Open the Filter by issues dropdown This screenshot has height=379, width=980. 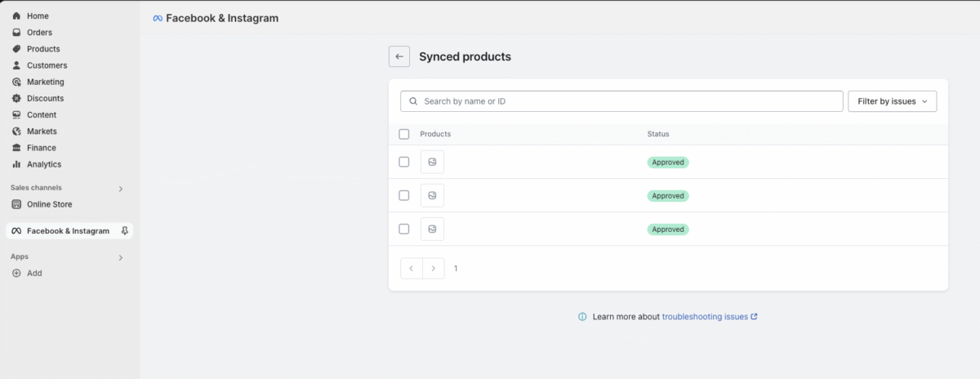click(x=892, y=101)
